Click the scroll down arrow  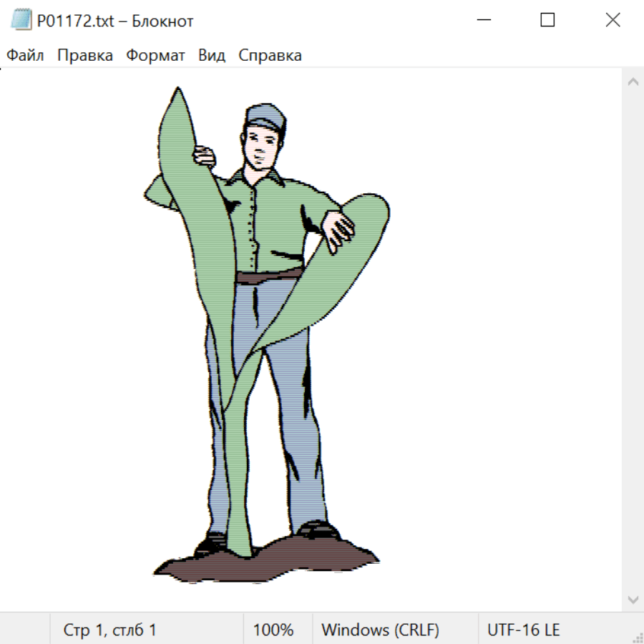633,598
